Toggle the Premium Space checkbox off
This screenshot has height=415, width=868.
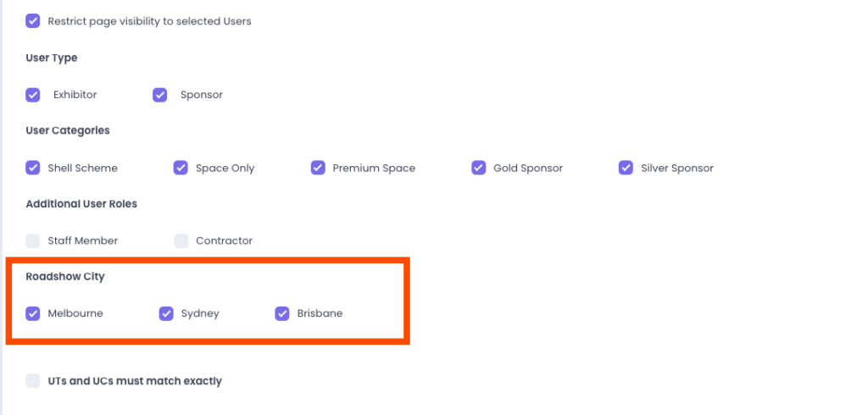[318, 168]
